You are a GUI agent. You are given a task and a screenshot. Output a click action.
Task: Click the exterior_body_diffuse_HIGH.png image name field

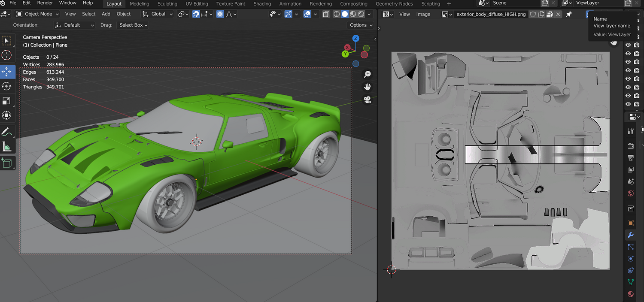coord(491,14)
